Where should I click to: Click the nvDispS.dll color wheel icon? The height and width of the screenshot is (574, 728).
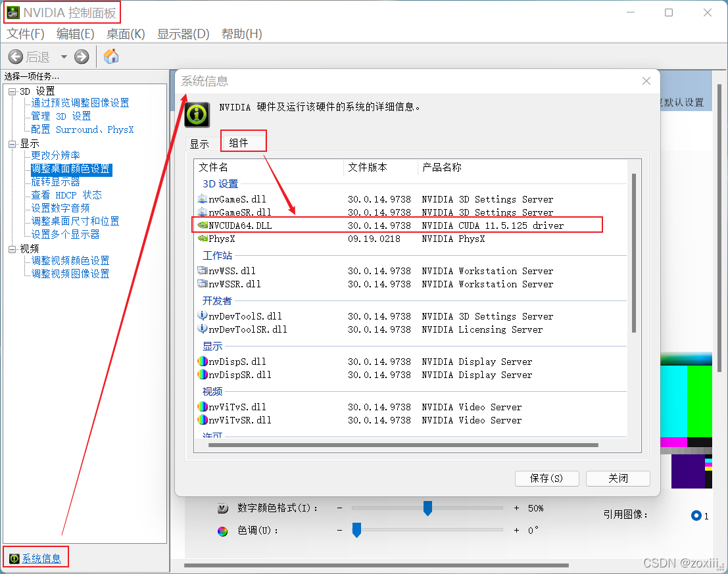tap(203, 361)
